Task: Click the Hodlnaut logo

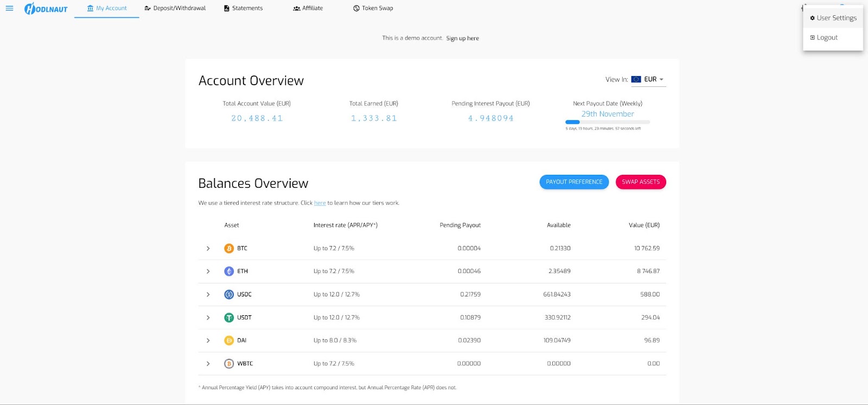Action: pos(46,9)
